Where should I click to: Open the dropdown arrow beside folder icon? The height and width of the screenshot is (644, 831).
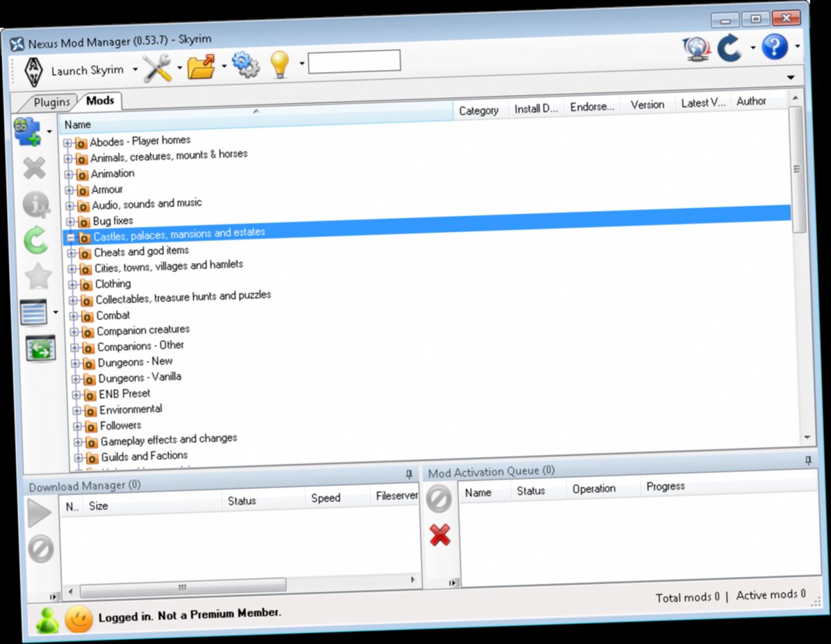coord(224,66)
